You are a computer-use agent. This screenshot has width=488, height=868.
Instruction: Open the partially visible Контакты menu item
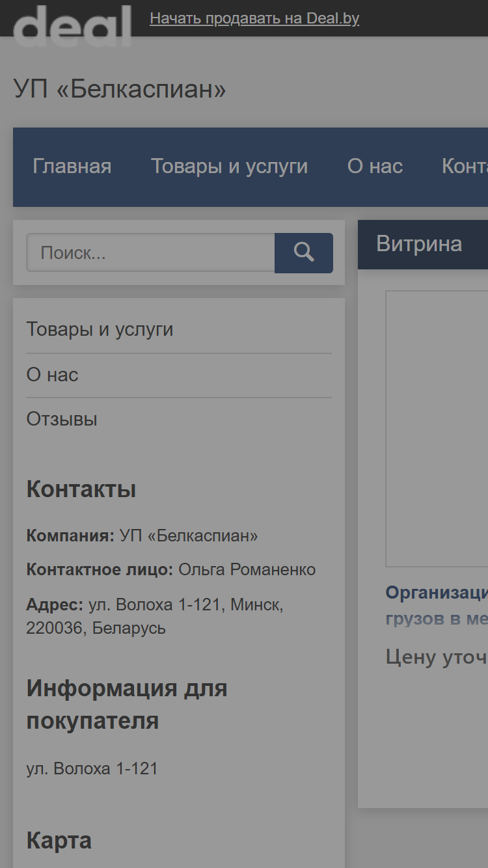465,167
